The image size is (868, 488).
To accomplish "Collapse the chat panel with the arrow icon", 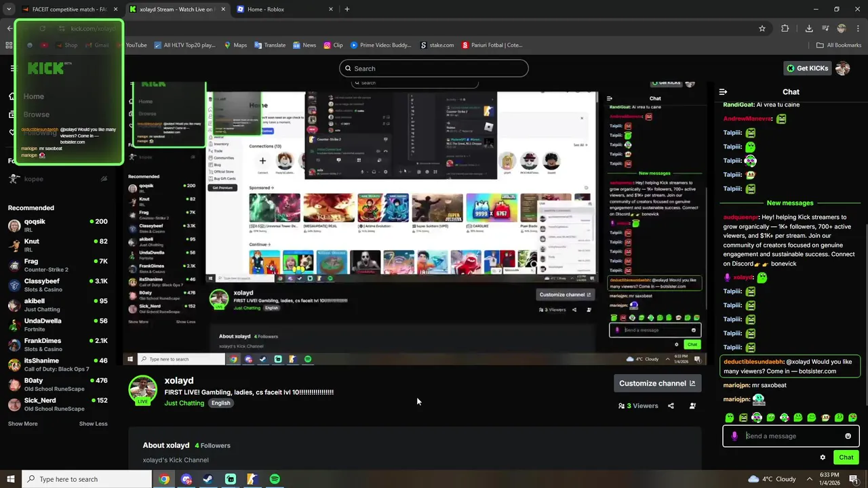I will click(723, 91).
